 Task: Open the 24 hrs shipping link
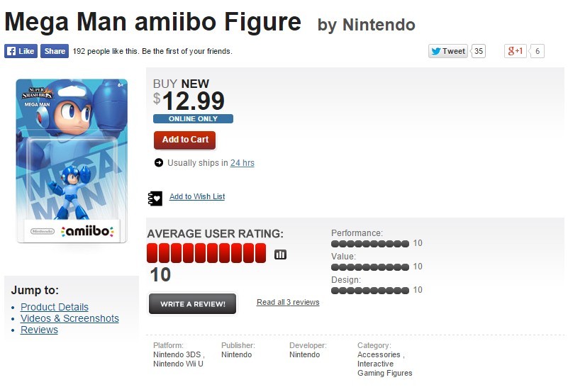[242, 163]
